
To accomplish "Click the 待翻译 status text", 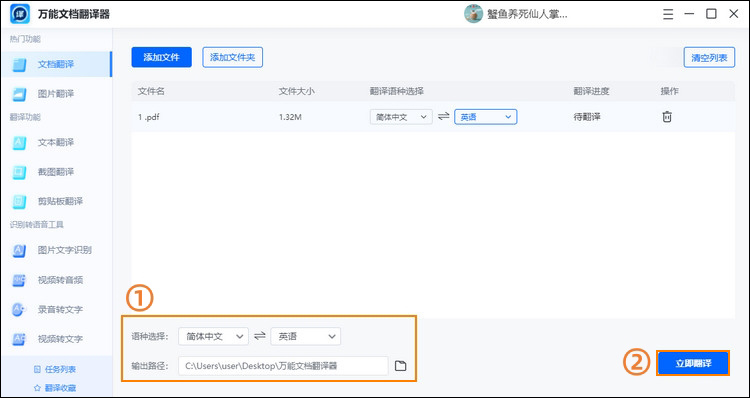I will point(587,117).
